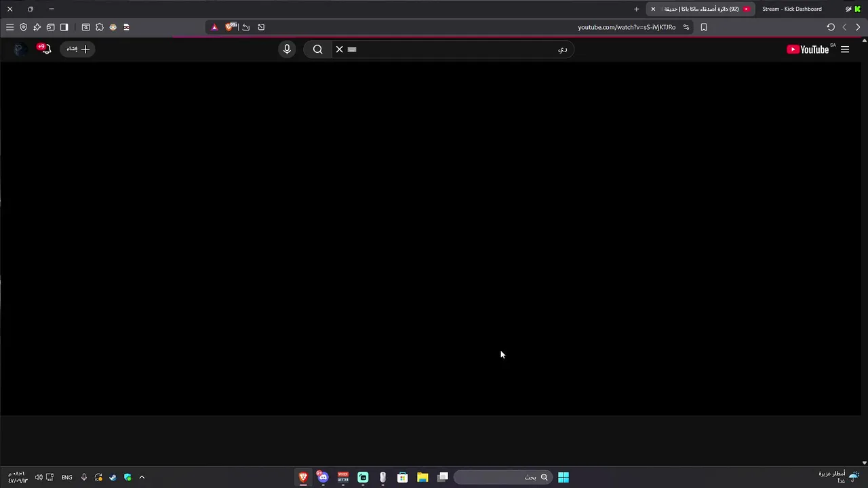Go to YouTube home via logo
This screenshot has width=868, height=488.
pos(808,49)
